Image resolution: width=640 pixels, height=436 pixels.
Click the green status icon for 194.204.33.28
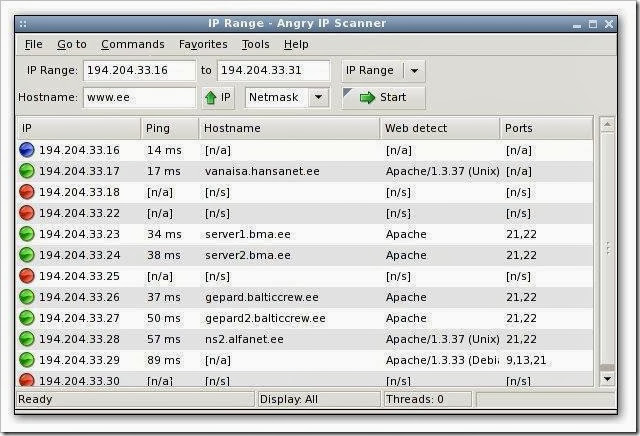[27, 339]
